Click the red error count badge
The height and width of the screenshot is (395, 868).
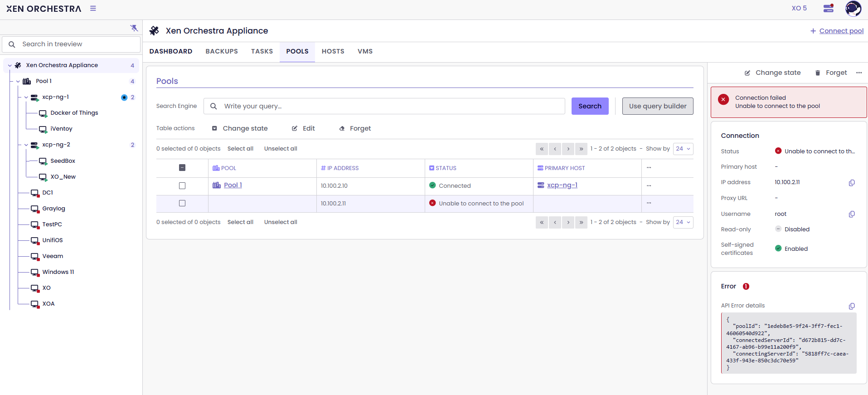coord(746,286)
